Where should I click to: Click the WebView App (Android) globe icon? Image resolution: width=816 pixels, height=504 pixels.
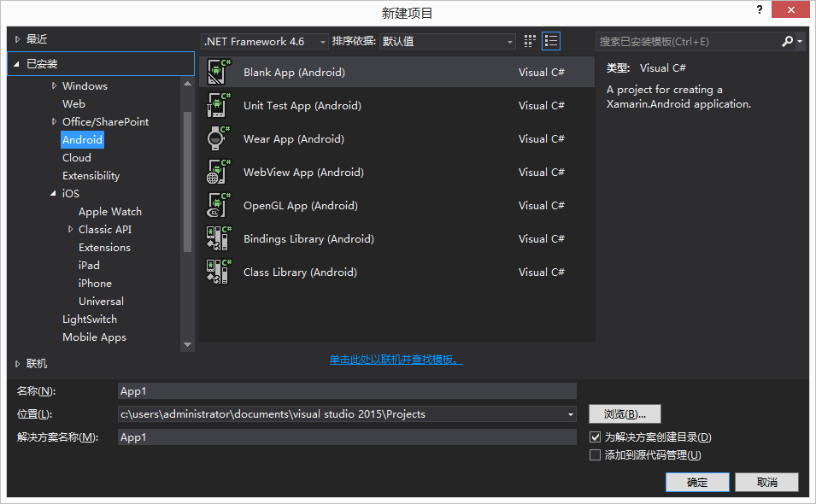(x=219, y=172)
